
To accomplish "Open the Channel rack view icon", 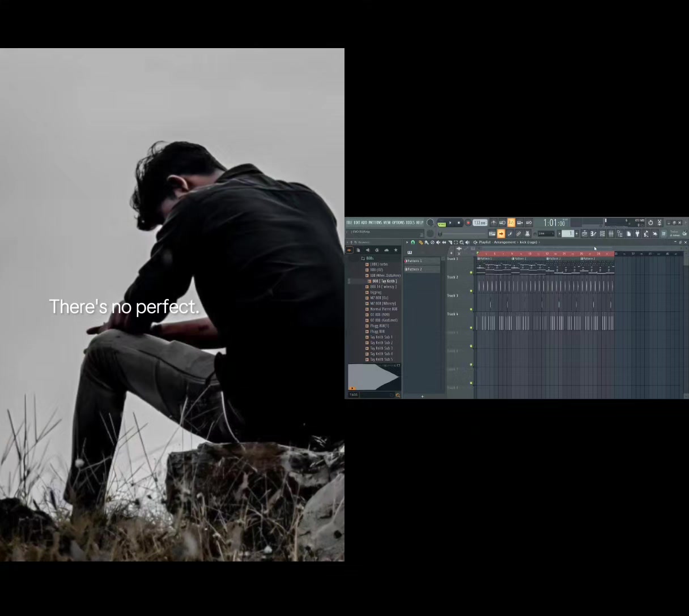I will coord(602,234).
